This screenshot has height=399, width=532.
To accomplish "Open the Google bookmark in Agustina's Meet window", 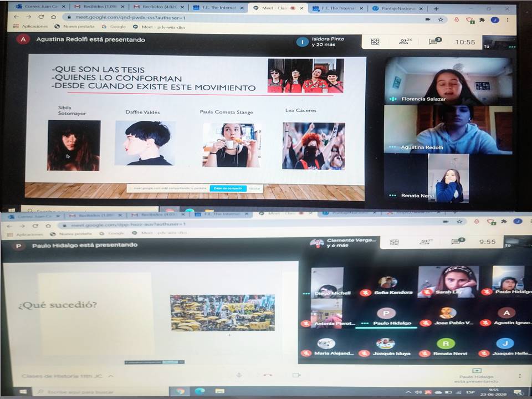I will 114,27.
